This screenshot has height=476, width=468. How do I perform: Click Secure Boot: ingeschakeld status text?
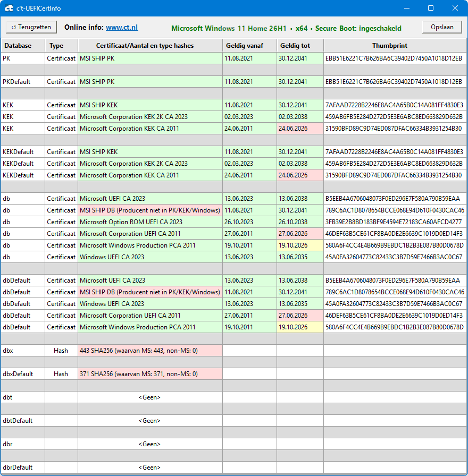click(358, 28)
